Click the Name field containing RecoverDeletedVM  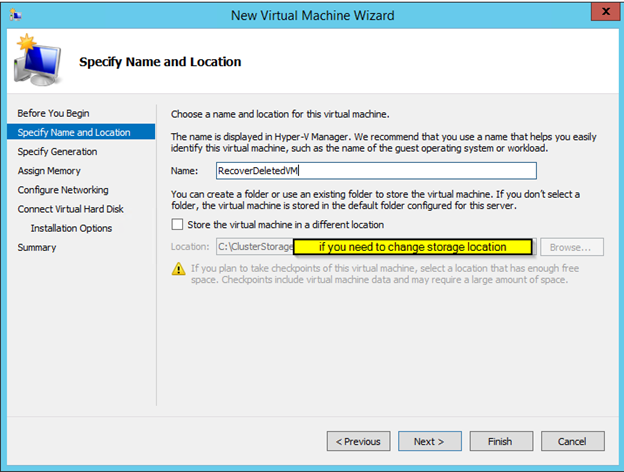tap(375, 171)
